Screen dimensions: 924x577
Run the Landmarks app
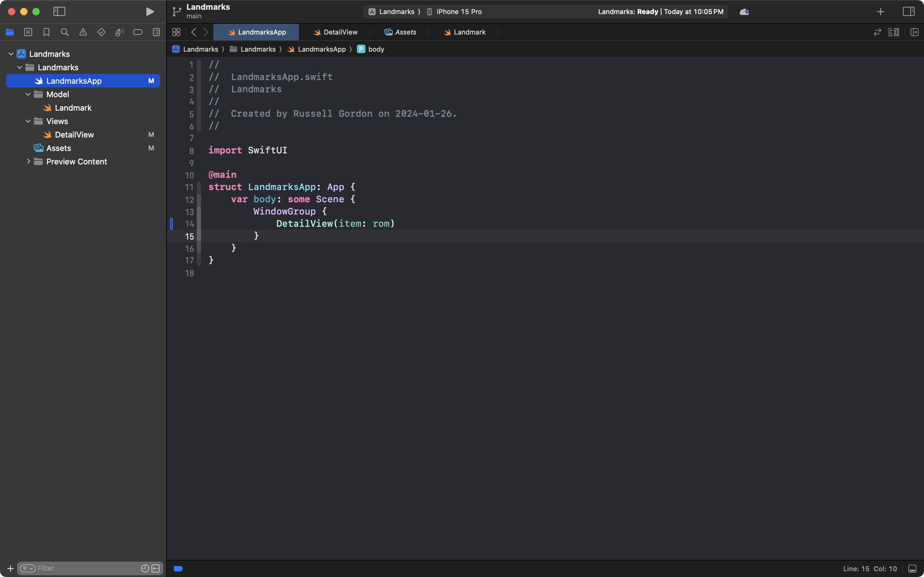tap(149, 11)
